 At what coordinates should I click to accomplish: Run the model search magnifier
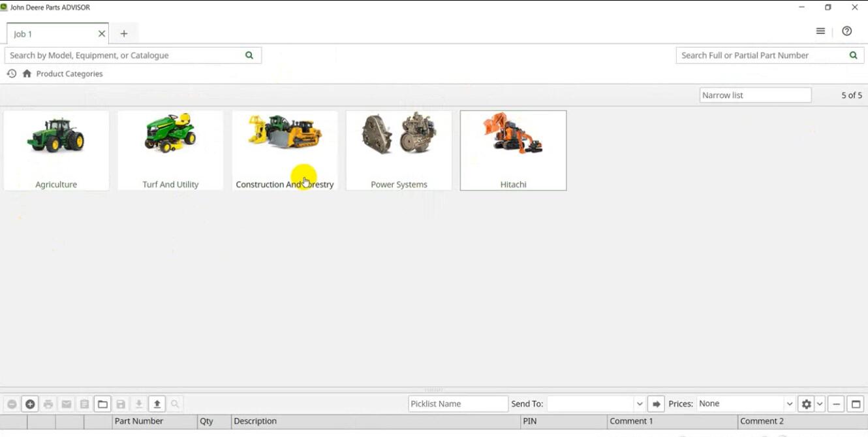(249, 56)
